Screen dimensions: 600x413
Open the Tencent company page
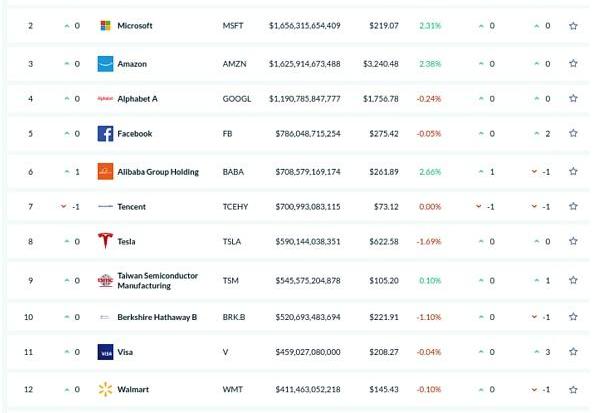coord(131,207)
